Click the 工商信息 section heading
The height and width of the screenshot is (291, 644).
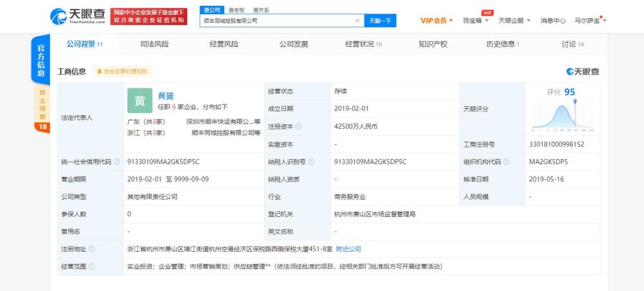[x=71, y=71]
